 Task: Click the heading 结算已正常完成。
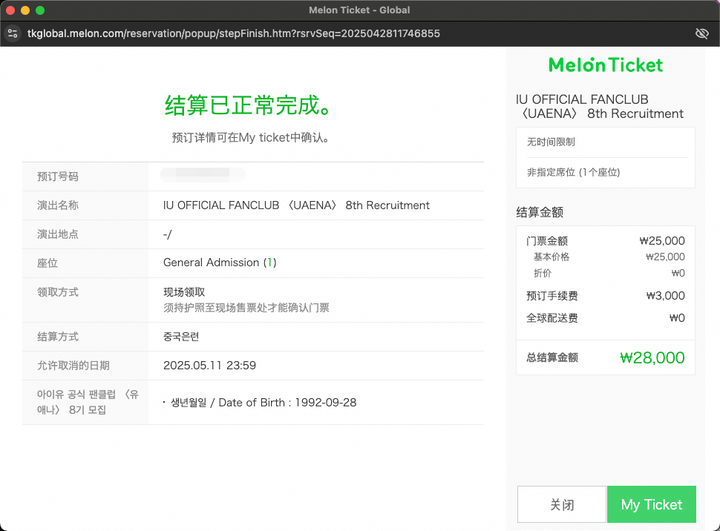point(248,106)
